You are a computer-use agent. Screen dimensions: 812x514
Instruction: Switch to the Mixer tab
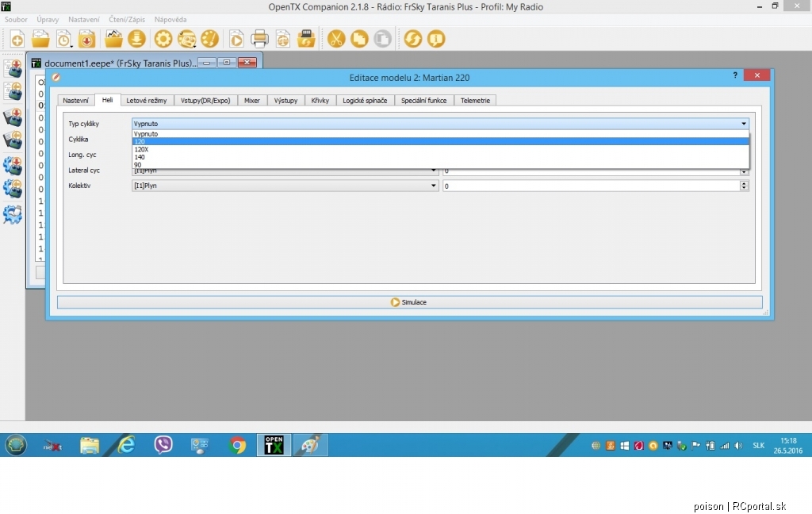click(x=252, y=101)
